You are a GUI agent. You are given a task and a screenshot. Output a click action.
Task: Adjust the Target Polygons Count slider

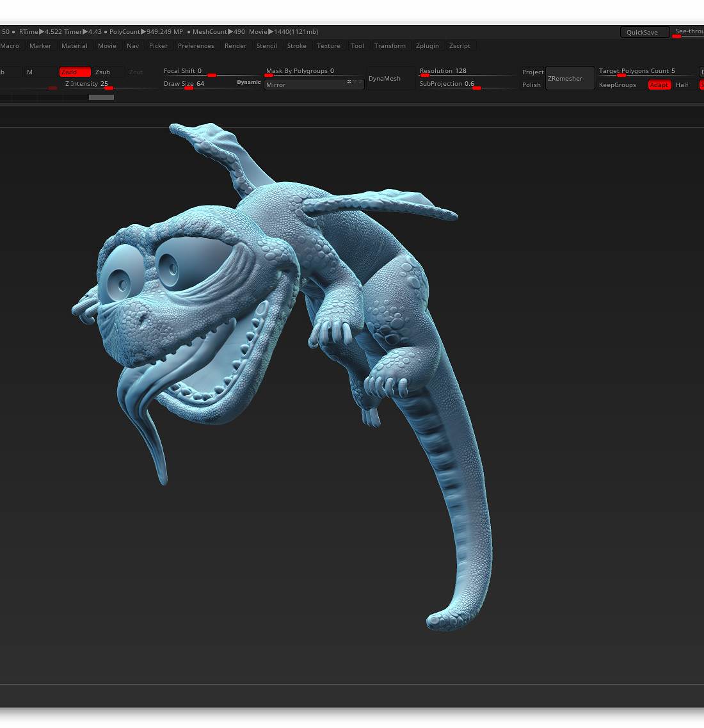646,72
